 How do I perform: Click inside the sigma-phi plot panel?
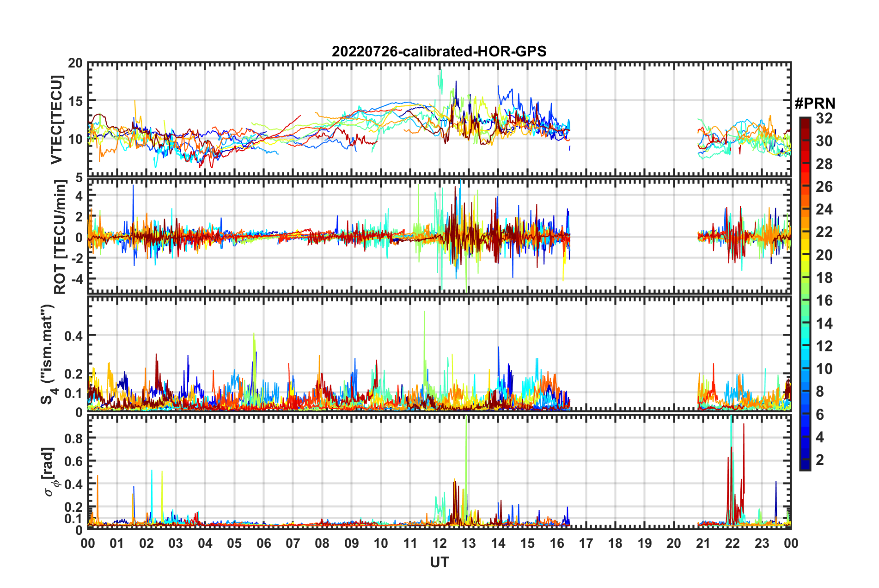439,472
